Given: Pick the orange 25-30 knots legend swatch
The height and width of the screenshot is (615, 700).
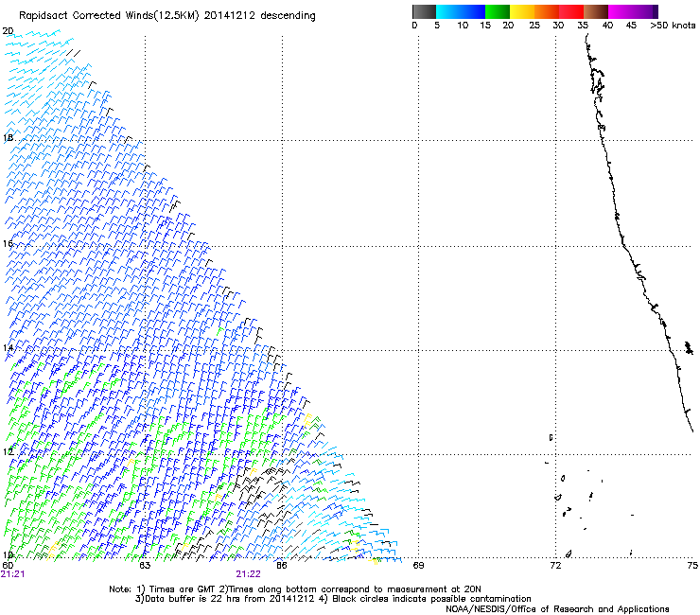Looking at the screenshot, I should pos(547,11).
